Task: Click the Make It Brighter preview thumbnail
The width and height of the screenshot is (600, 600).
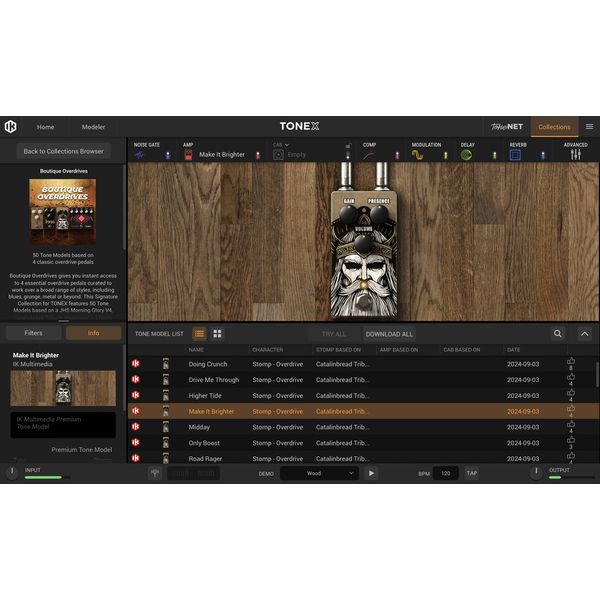Action: pos(63,388)
